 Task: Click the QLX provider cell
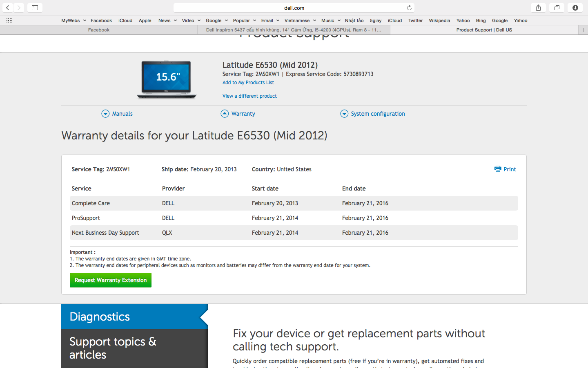[167, 233]
